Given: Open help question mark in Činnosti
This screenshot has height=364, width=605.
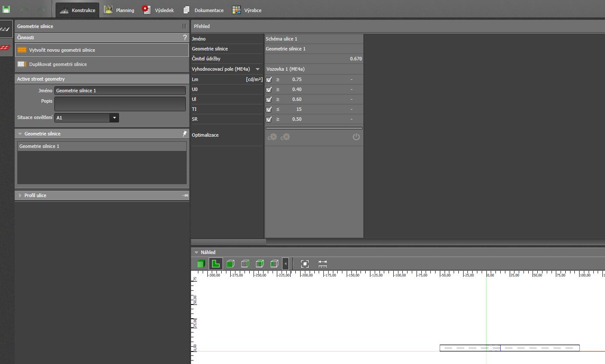Looking at the screenshot, I should click(x=185, y=38).
